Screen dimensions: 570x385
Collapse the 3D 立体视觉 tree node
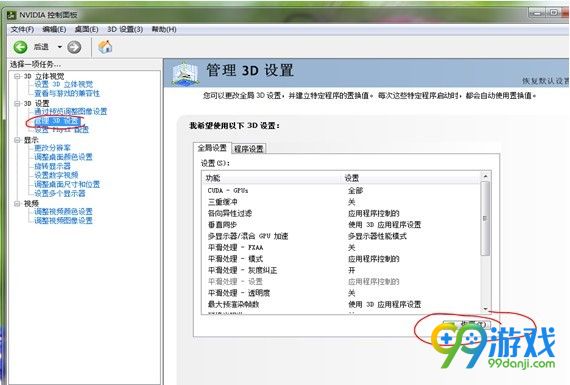17,76
